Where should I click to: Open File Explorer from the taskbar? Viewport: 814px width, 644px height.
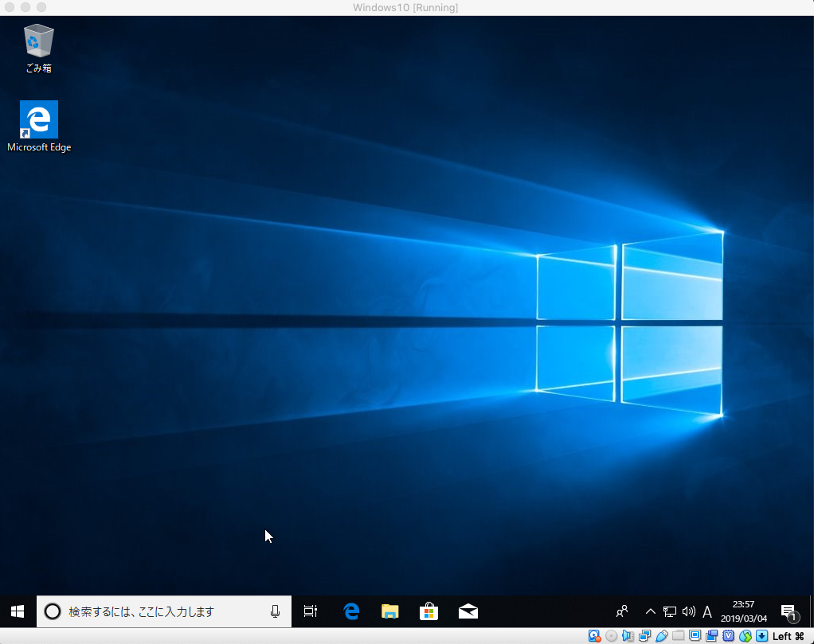(x=389, y=611)
